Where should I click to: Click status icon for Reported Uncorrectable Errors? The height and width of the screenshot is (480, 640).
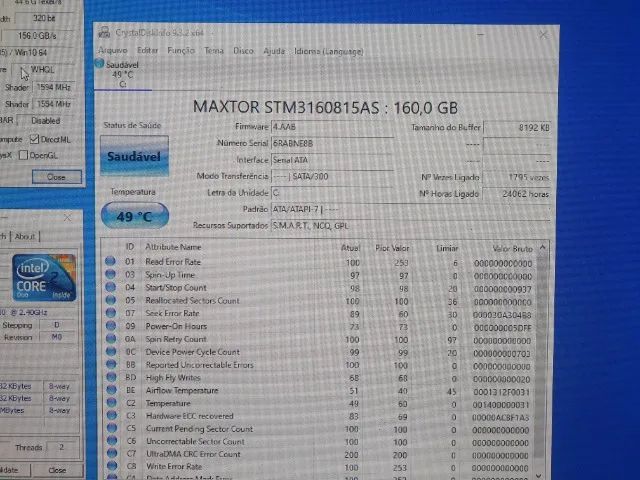pyautogui.click(x=111, y=364)
